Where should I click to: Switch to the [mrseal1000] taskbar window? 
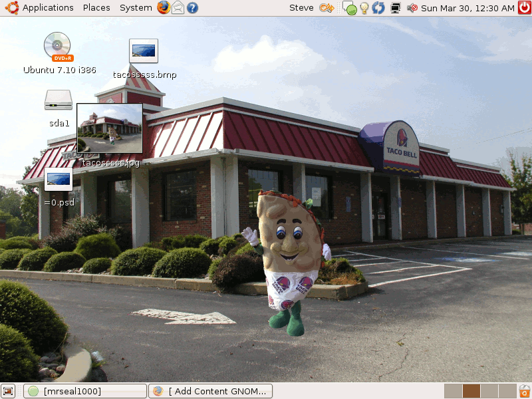pyautogui.click(x=85, y=391)
